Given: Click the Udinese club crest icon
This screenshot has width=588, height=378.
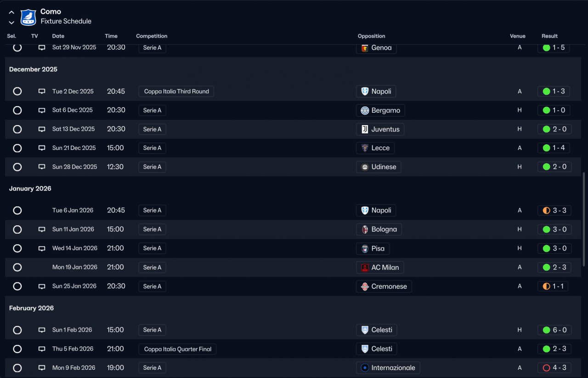Looking at the screenshot, I should click(x=365, y=167).
